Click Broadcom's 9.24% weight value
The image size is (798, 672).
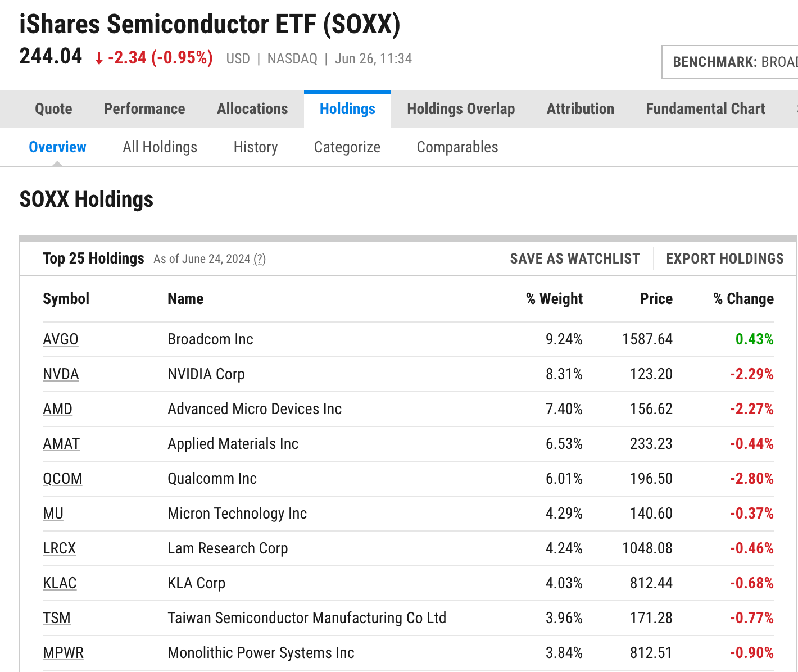click(564, 339)
